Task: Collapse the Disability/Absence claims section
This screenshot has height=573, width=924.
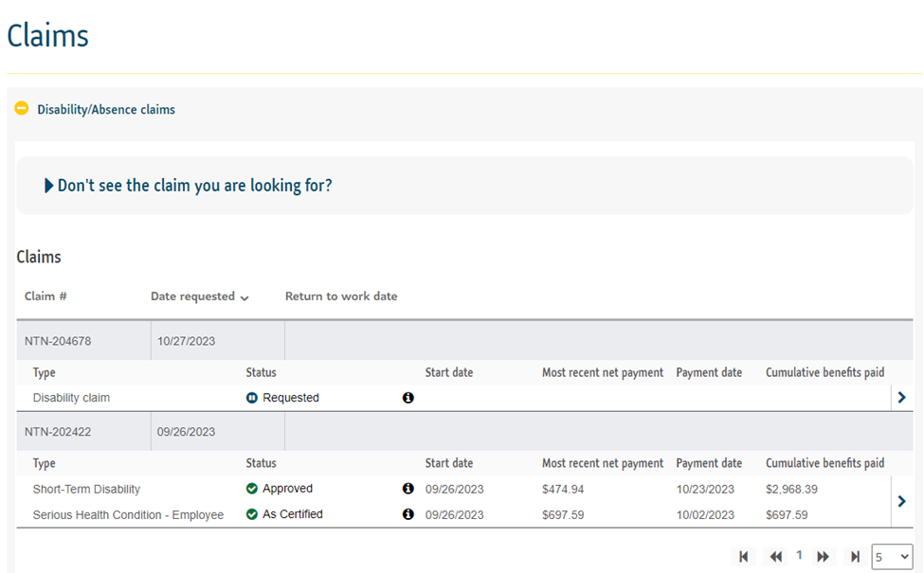Action: pyautogui.click(x=20, y=109)
